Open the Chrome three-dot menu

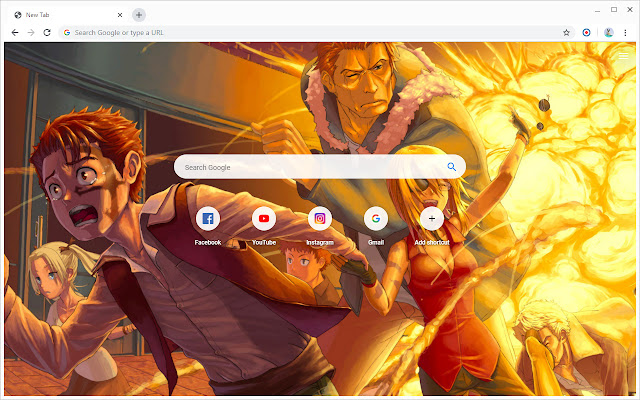pyautogui.click(x=625, y=33)
